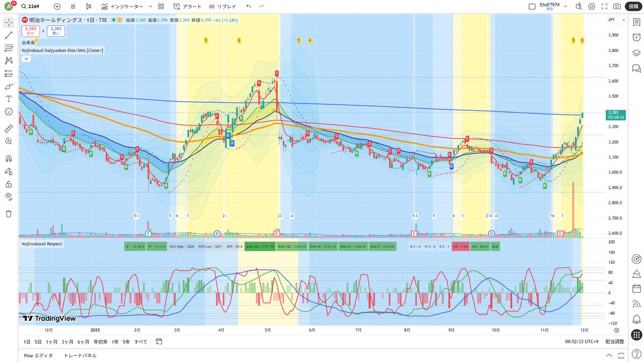Open the user profile avatar menu
This screenshot has width=644, height=362.
[9, 6]
